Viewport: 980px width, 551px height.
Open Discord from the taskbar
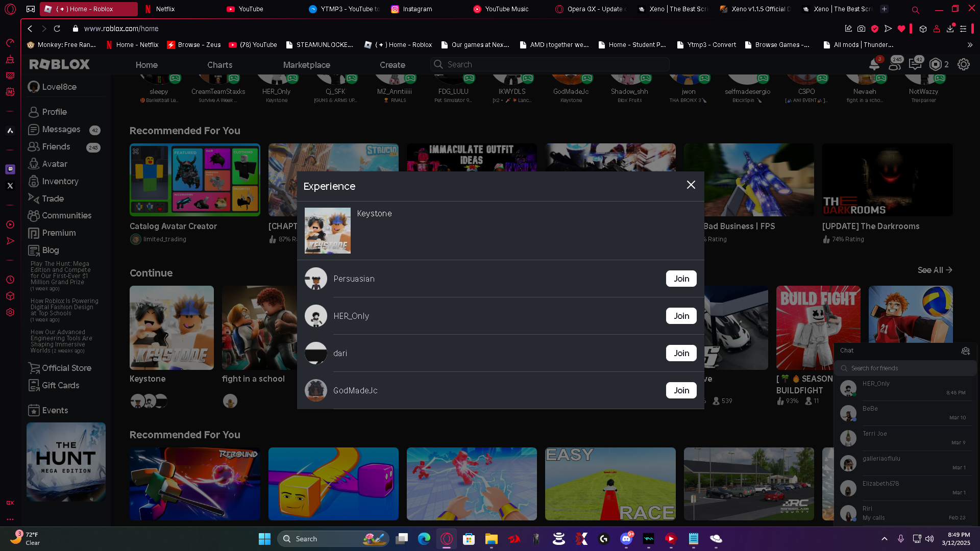tap(626, 539)
